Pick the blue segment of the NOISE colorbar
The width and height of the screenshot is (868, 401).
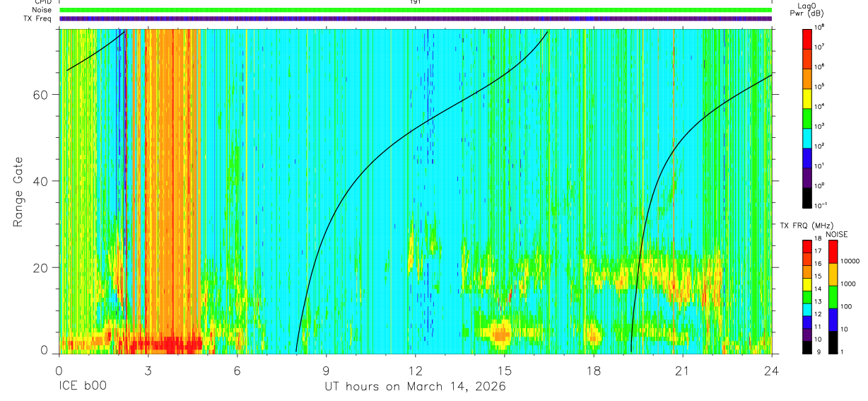[834, 318]
